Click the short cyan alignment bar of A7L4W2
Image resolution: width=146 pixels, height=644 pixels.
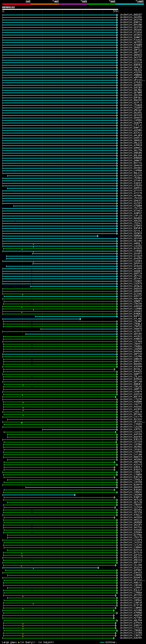42,319
